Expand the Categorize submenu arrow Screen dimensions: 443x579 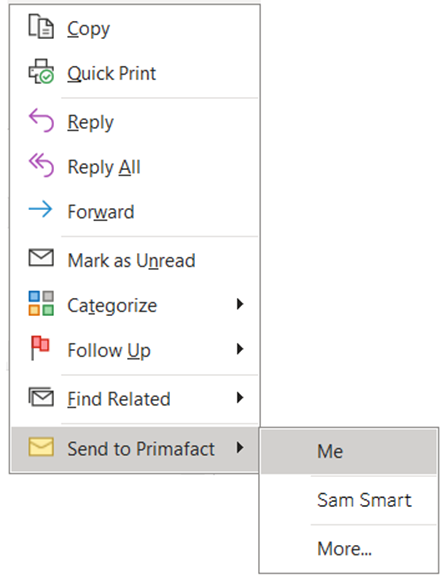click(x=240, y=304)
